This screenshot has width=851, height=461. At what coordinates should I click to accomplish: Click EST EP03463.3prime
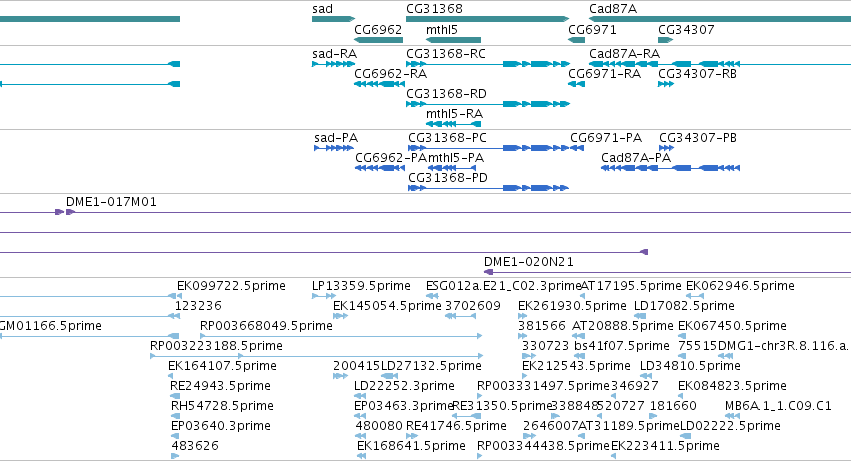pos(360,417)
